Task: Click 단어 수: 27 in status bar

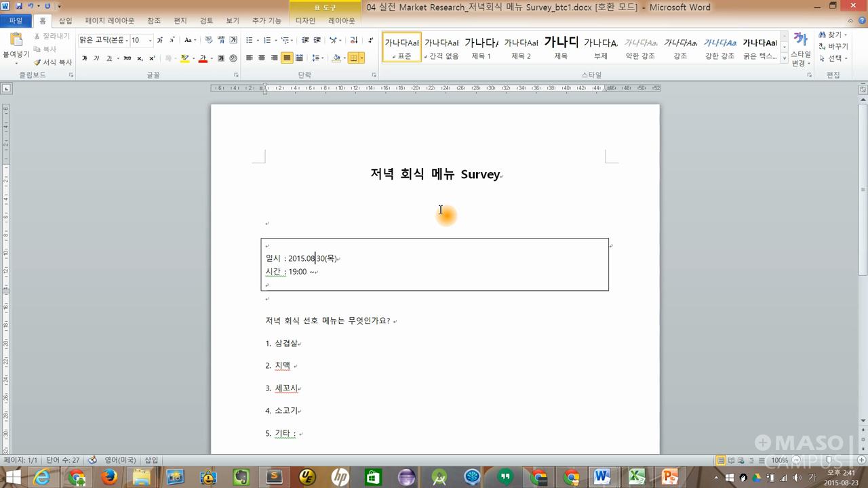Action: point(62,460)
